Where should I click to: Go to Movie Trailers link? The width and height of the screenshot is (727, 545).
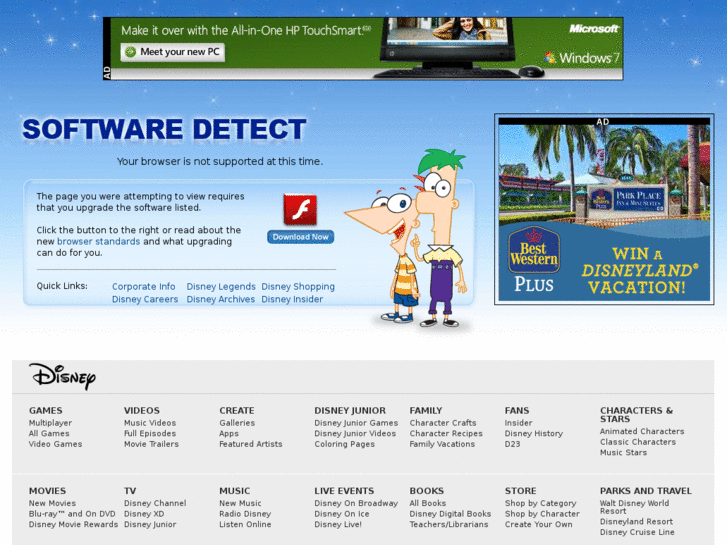[x=151, y=444]
